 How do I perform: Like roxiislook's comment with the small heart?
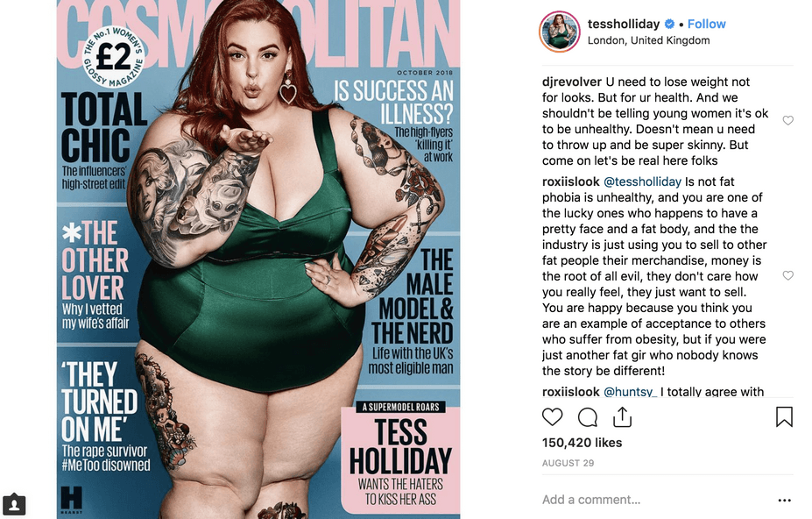(787, 275)
